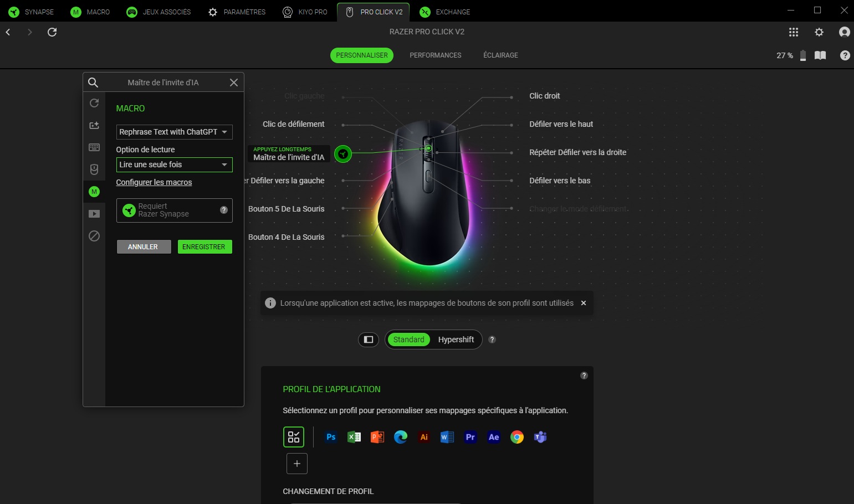Select the Bouton 5 De La Souris mapping
Screen dimensions: 854x504
pyautogui.click(x=287, y=209)
